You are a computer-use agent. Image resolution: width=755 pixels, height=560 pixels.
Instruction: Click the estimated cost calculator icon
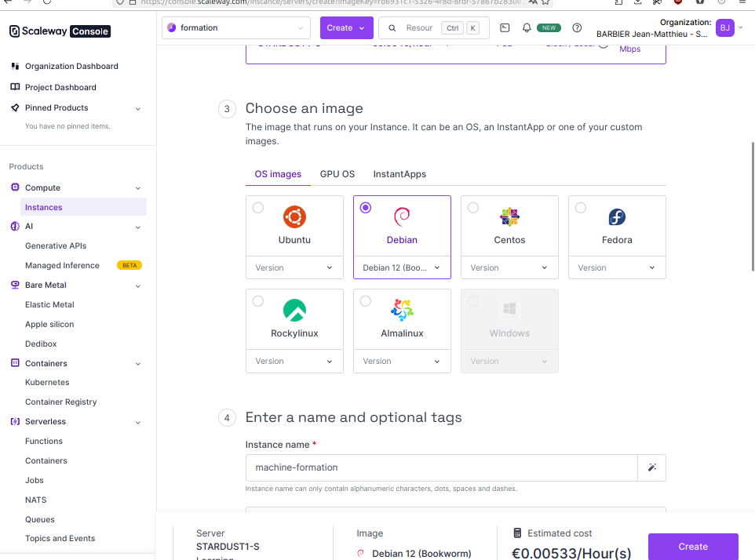click(517, 533)
